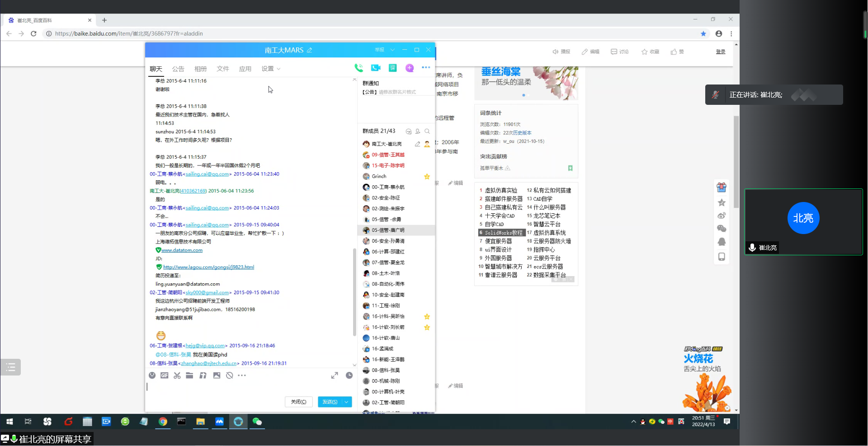Open the 文件 tab
868x446 pixels.
[x=223, y=69]
